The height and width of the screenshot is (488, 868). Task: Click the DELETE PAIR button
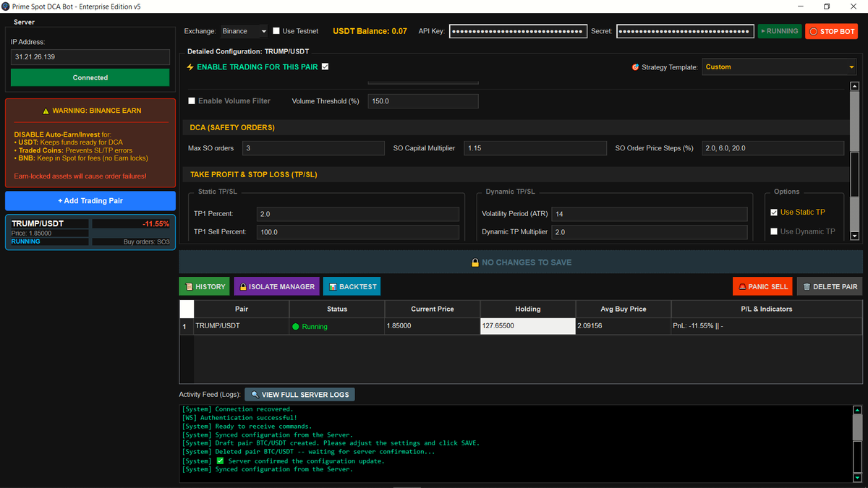point(830,286)
